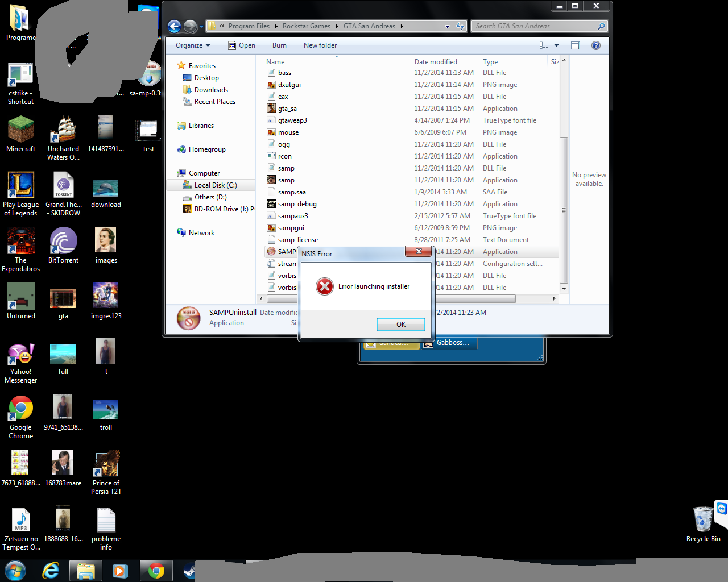Open the change-view dropdown arrow
Viewport: 728px width, 582px height.
tap(556, 45)
